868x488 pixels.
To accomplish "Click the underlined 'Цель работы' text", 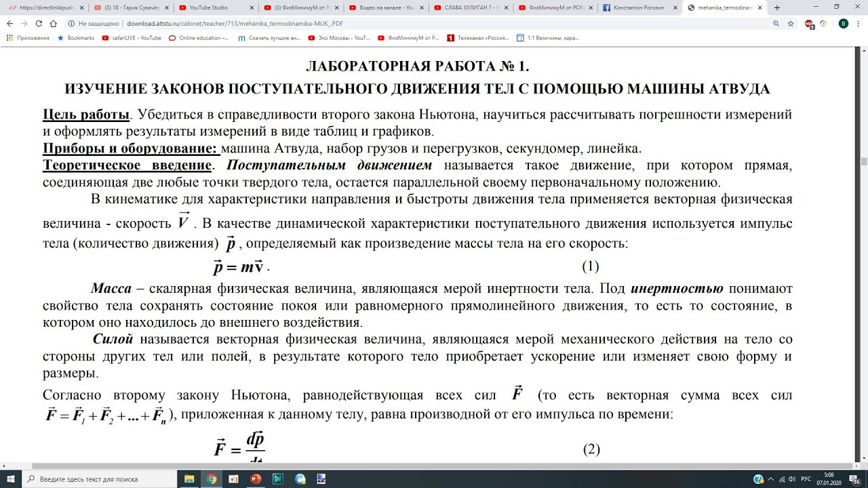I will tap(86, 114).
